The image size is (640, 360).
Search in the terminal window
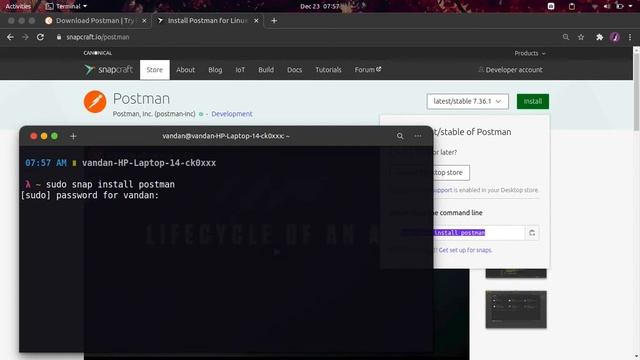pyautogui.click(x=400, y=136)
